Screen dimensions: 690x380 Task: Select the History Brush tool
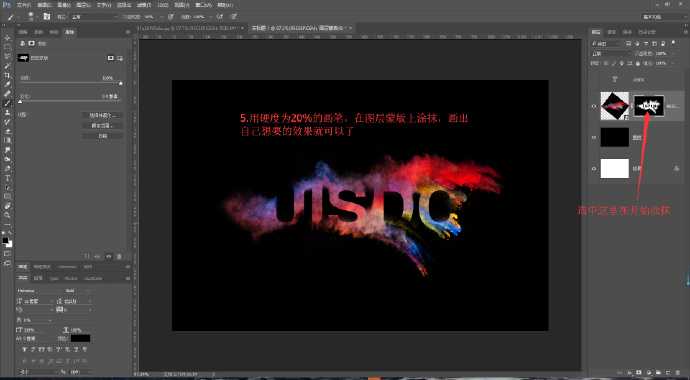coord(7,122)
